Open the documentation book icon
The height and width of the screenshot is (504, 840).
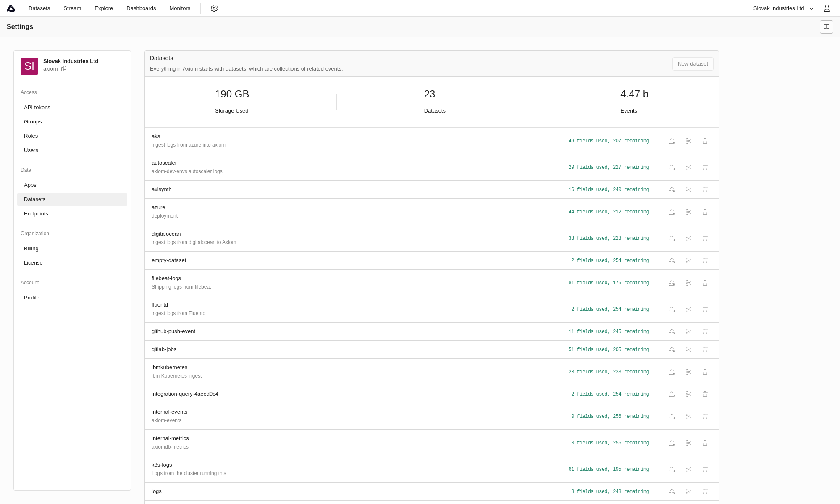point(826,27)
